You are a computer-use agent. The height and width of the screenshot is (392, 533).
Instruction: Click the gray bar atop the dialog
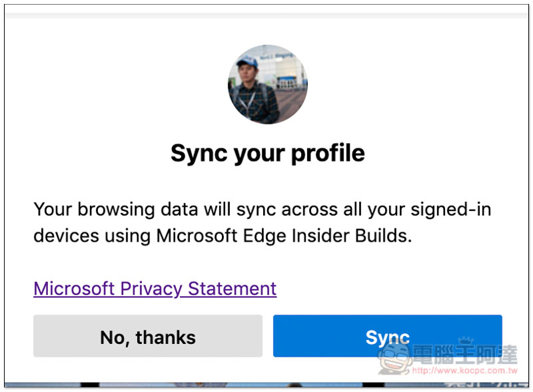[x=266, y=15]
